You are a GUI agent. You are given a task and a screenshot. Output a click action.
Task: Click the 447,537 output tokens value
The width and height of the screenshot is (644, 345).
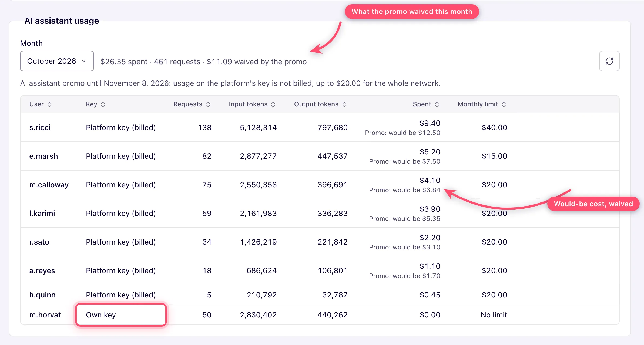point(333,156)
